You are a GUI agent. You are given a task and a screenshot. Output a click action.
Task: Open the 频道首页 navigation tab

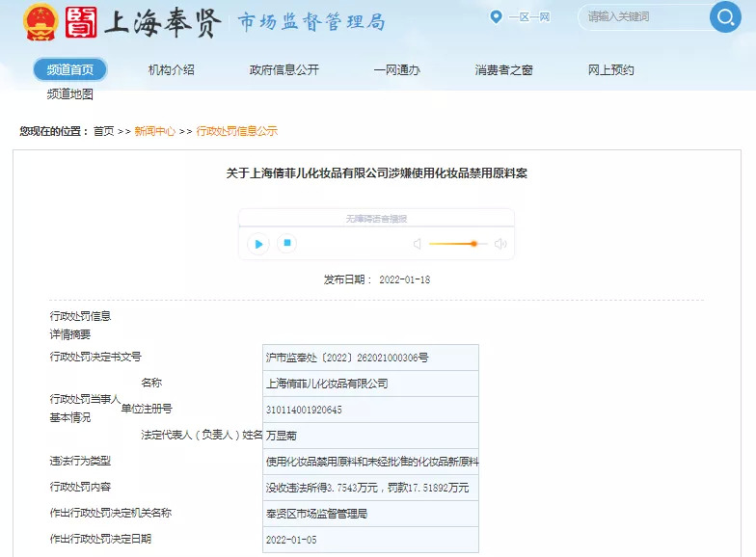pyautogui.click(x=69, y=69)
